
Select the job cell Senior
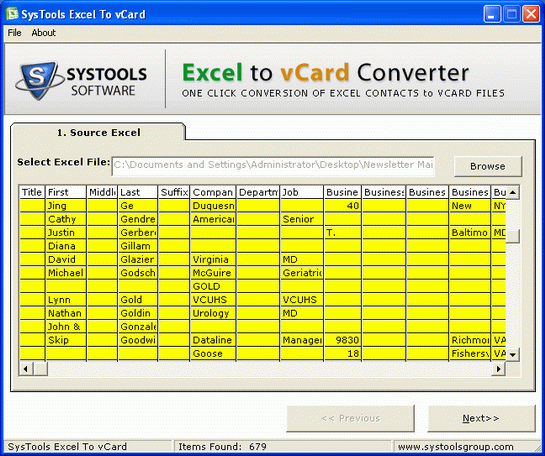(x=302, y=219)
